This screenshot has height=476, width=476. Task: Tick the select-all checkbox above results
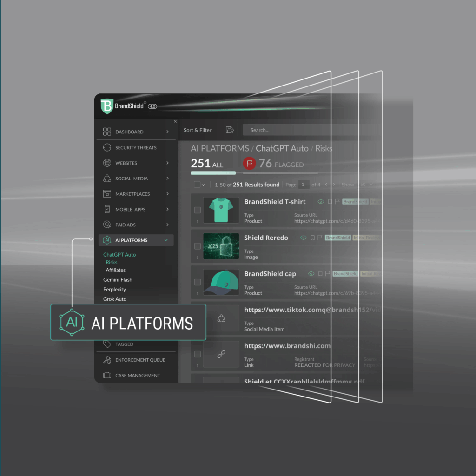click(197, 185)
